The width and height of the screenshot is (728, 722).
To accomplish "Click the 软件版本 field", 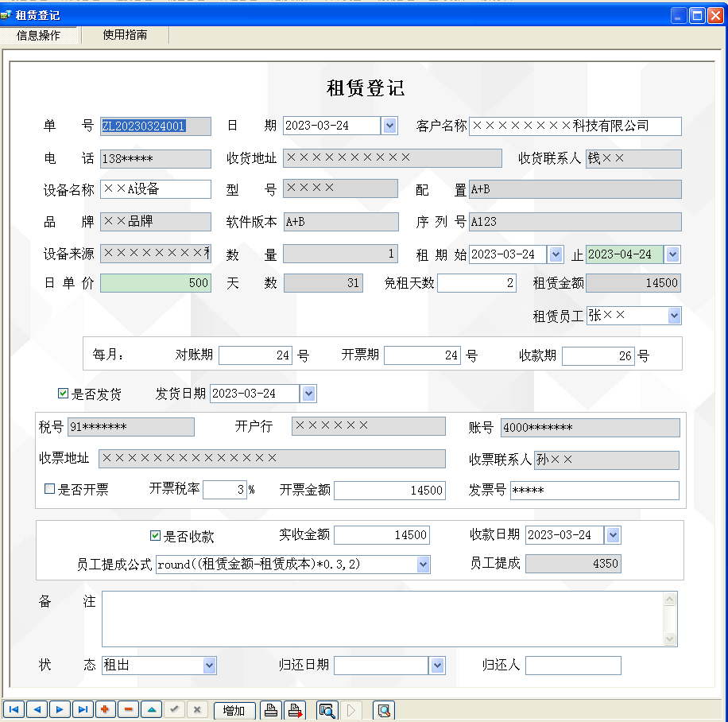I will click(341, 222).
